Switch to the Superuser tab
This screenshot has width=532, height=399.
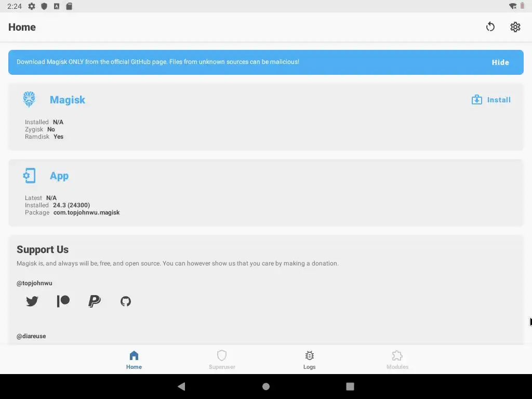(x=222, y=360)
